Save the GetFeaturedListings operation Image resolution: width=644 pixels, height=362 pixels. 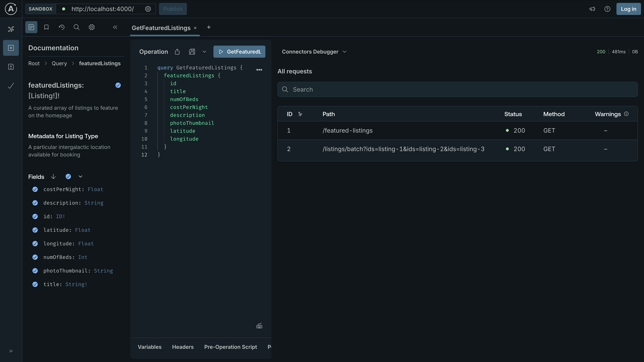click(x=192, y=52)
